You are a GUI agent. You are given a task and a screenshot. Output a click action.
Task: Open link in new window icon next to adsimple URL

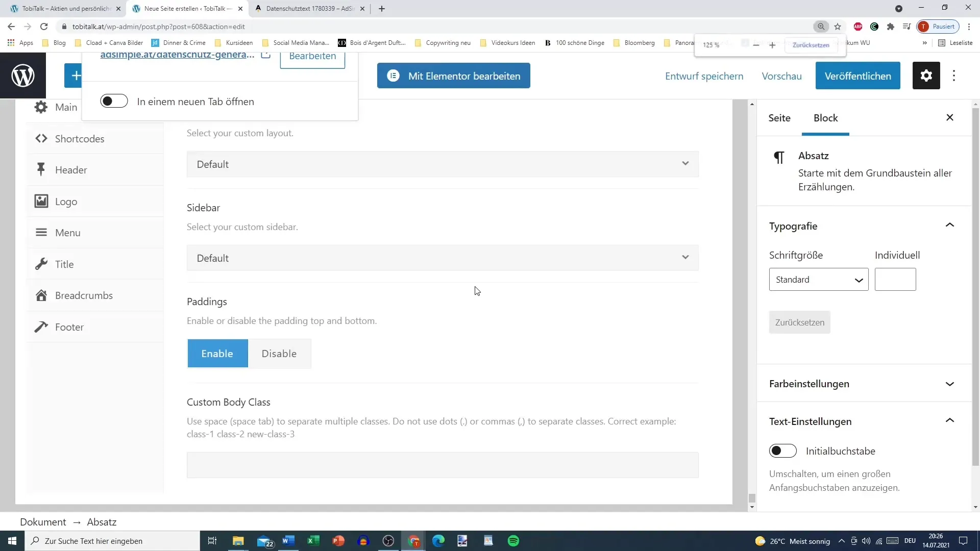(265, 54)
